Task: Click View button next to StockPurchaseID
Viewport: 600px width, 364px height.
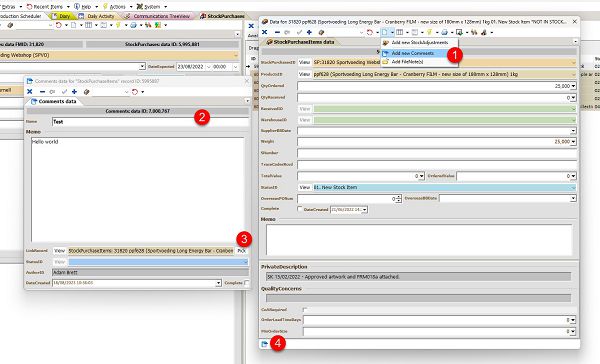Action: (x=304, y=62)
